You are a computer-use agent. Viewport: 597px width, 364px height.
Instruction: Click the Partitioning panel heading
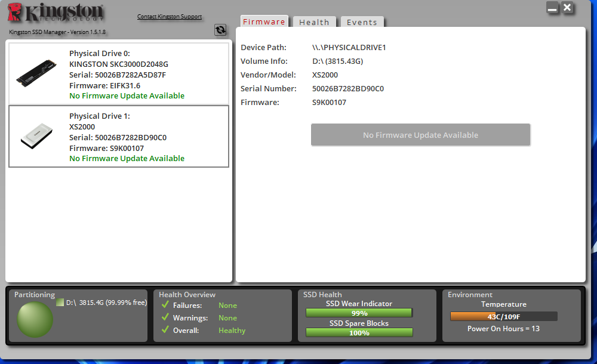point(35,294)
